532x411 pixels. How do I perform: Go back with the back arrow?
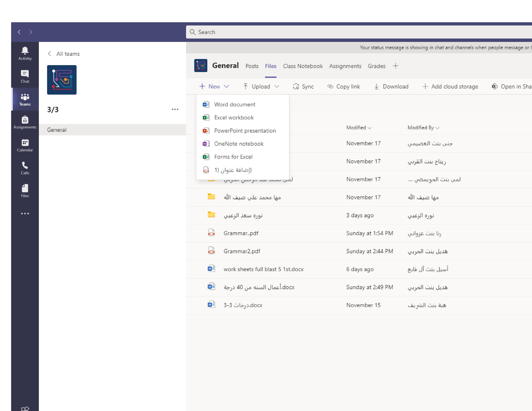pos(19,32)
